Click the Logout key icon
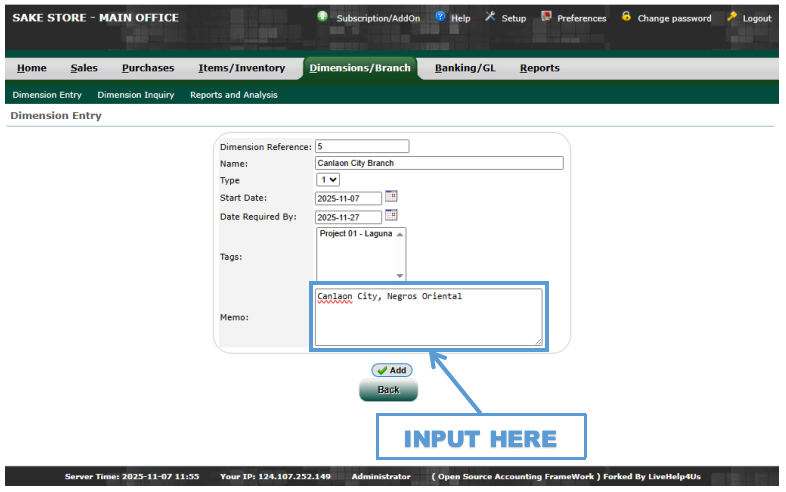Image resolution: width=786 pixels, height=492 pixels. [x=732, y=17]
